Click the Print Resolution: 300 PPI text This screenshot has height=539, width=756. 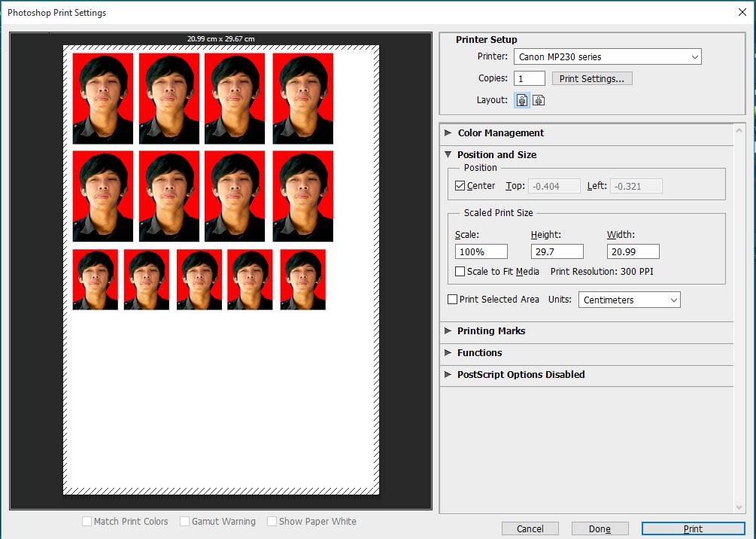click(x=602, y=271)
